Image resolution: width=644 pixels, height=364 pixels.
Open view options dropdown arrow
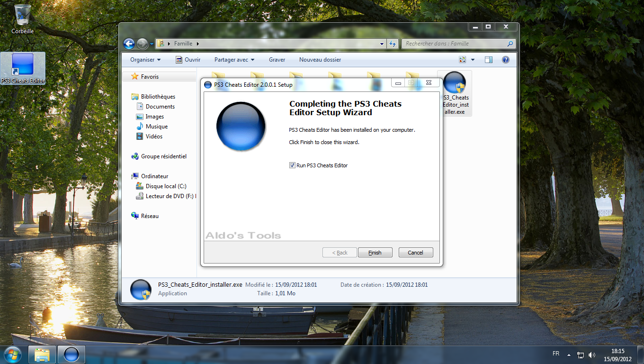pyautogui.click(x=473, y=60)
